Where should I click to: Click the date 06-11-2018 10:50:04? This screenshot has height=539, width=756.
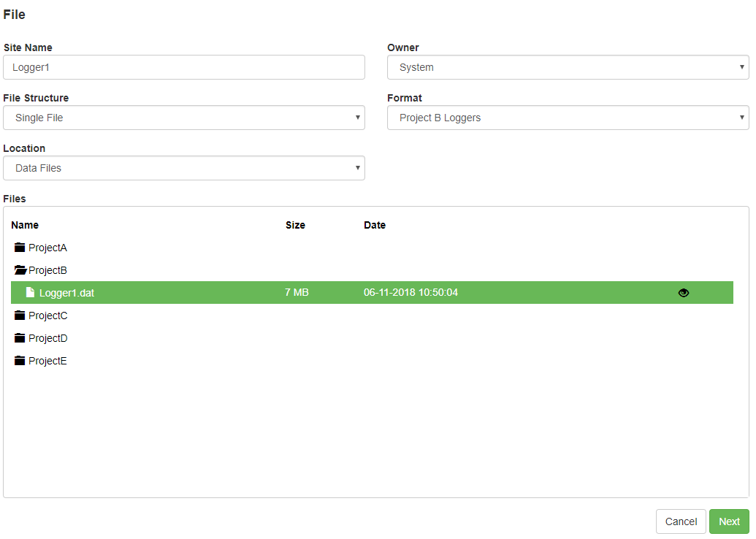click(411, 293)
